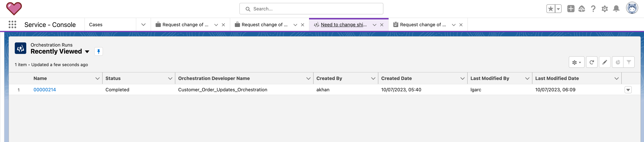Viewport: 644px width, 142px height.
Task: Open Name column actions chevron
Action: pos(98,78)
